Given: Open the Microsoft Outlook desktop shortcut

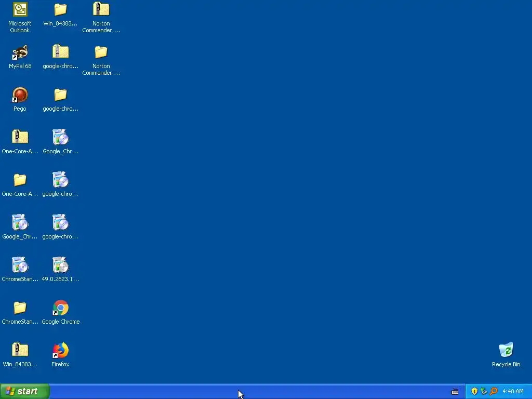Looking at the screenshot, I should point(20,18).
